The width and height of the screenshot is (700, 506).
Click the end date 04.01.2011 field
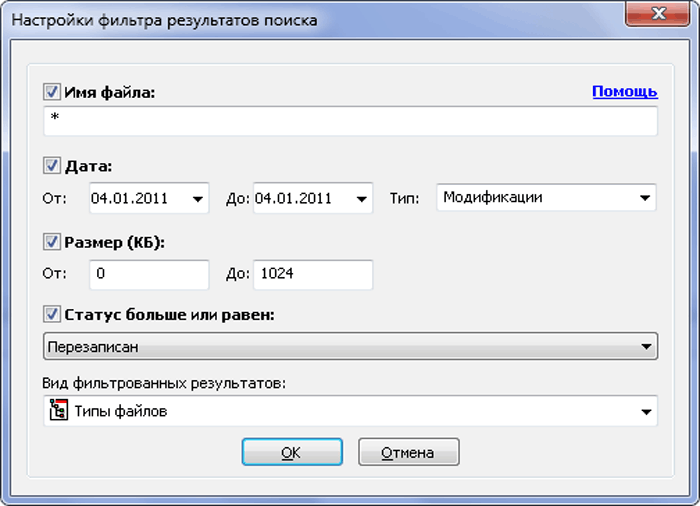[298, 198]
